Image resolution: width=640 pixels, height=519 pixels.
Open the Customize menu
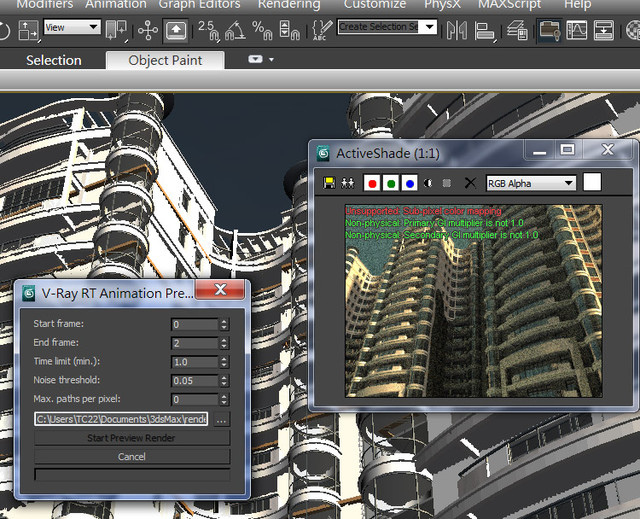[x=375, y=4]
